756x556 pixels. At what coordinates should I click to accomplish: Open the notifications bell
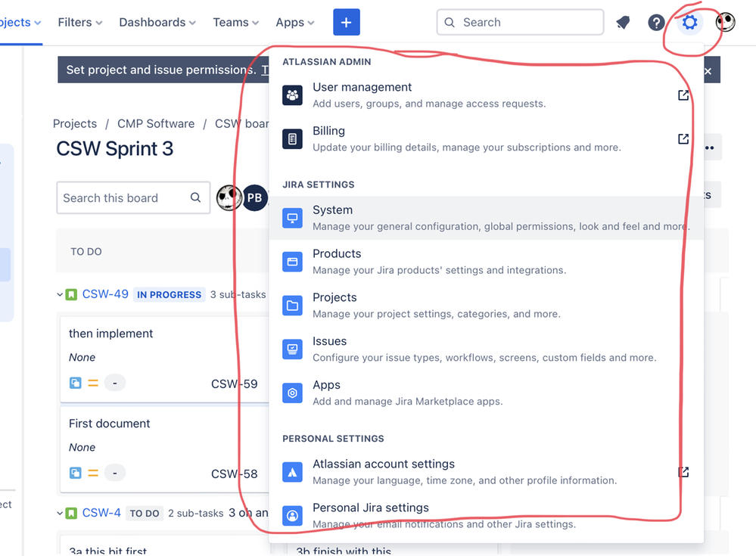point(623,22)
